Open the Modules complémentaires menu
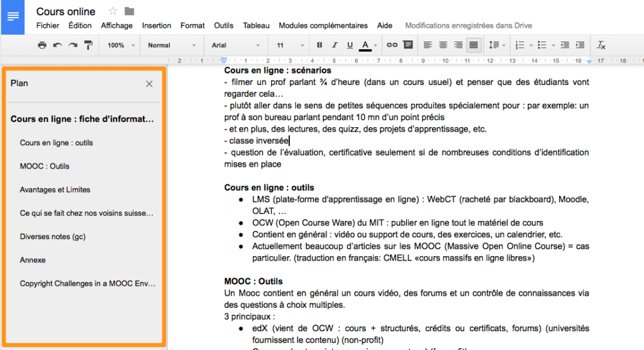 coord(323,26)
